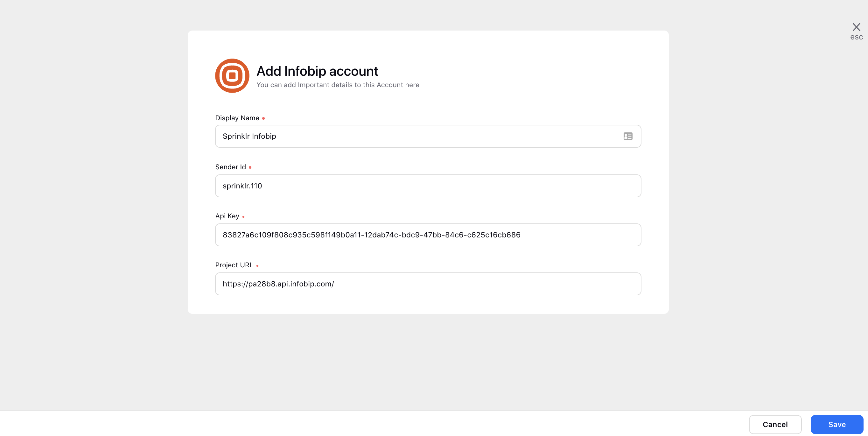Click the Project URL label

tap(234, 265)
